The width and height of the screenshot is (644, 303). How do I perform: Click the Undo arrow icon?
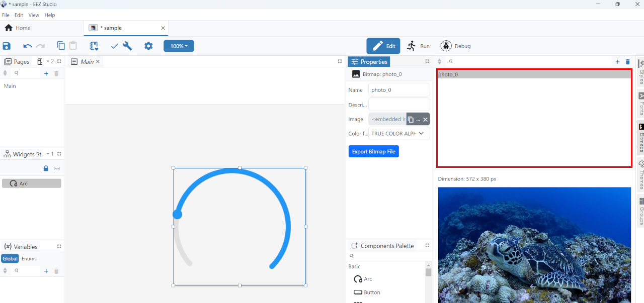27,46
